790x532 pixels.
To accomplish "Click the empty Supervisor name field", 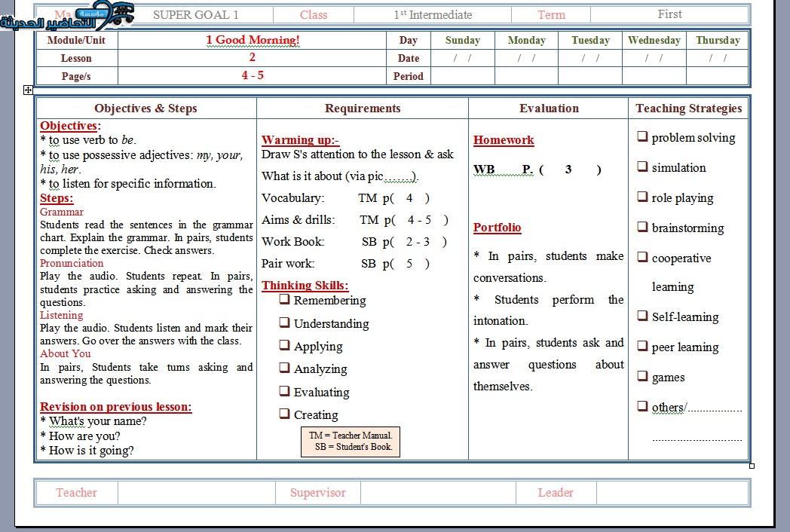I will [438, 493].
